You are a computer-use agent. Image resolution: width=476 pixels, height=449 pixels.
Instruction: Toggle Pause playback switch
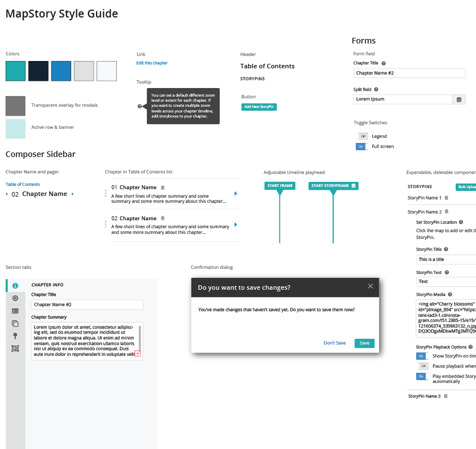click(x=422, y=366)
